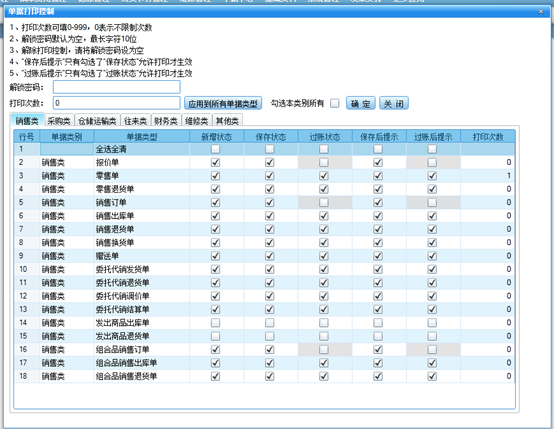
Task: Click the 确定 button
Action: click(360, 104)
